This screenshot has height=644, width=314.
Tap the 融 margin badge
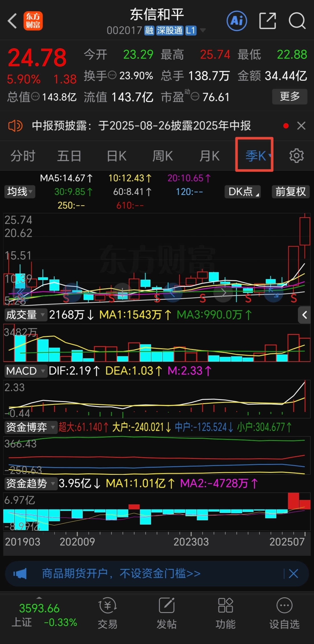[x=149, y=30]
